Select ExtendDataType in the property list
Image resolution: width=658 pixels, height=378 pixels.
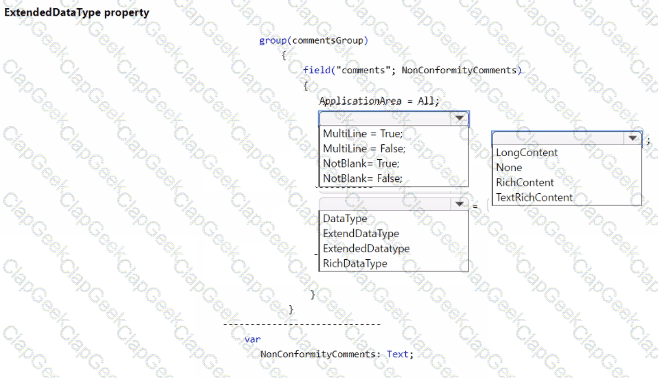click(x=361, y=234)
